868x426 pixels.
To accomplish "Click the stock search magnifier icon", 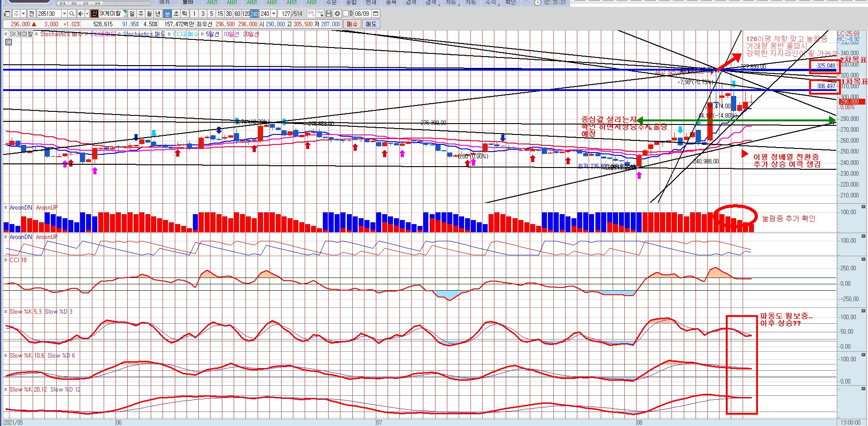I will point(72,14).
